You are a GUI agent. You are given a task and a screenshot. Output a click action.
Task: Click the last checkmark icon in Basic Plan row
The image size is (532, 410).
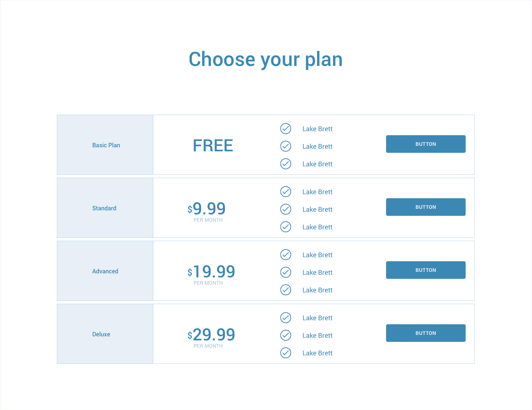286,164
